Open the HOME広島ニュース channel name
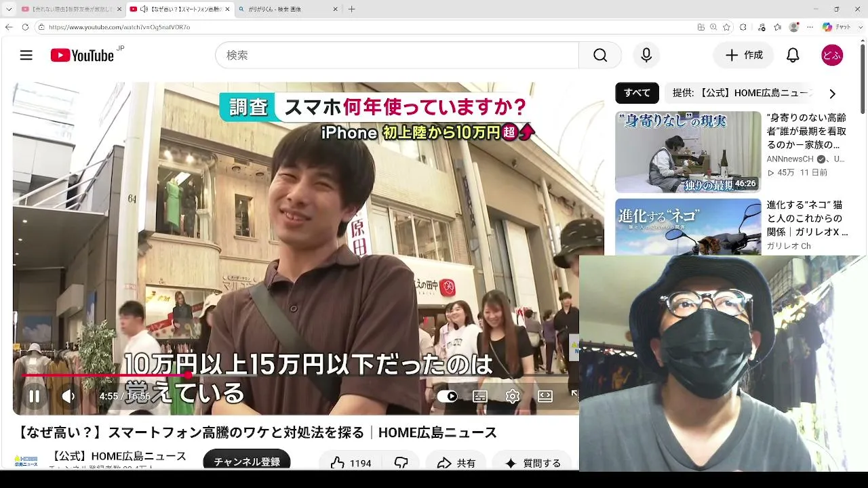 point(119,455)
